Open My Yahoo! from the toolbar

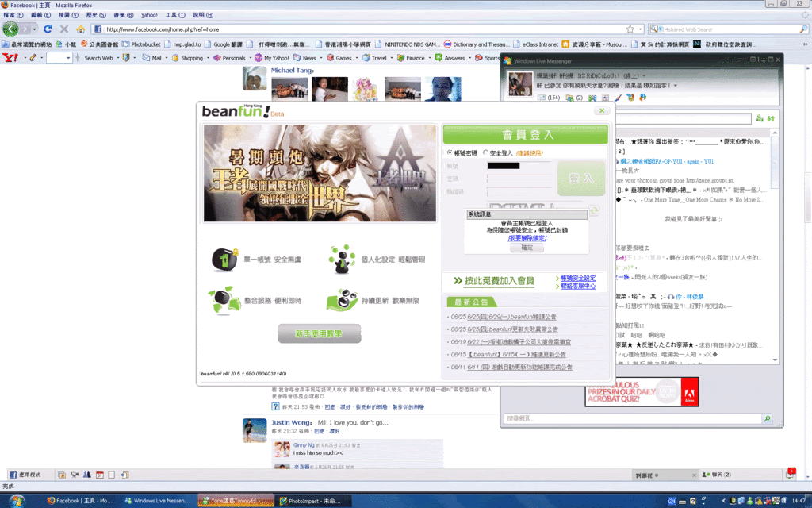point(272,57)
